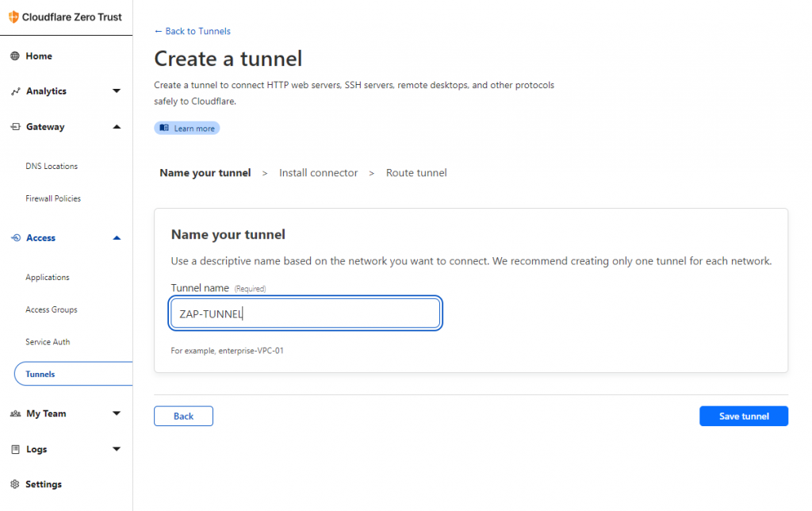Click the Back button
This screenshot has width=812, height=511.
(183, 416)
